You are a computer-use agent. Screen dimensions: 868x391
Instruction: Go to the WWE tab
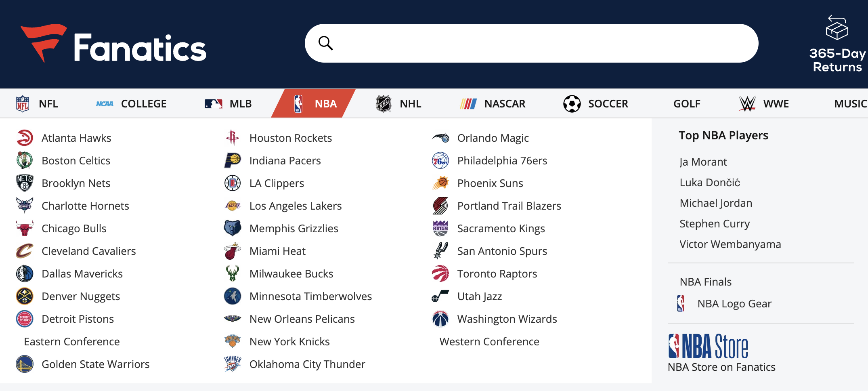(x=764, y=104)
